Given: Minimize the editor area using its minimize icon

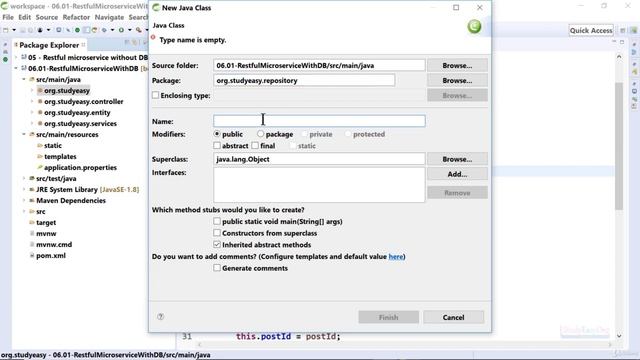Looking at the screenshot, I should tap(614, 42).
